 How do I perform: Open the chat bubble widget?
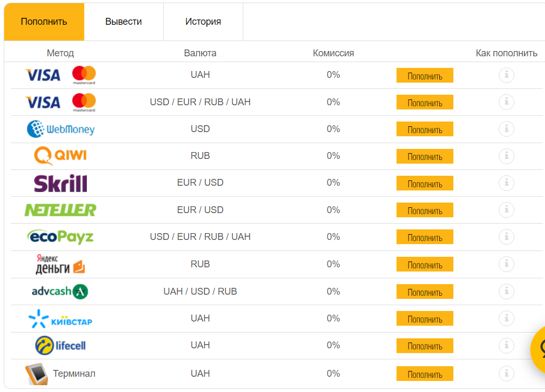tap(538, 349)
